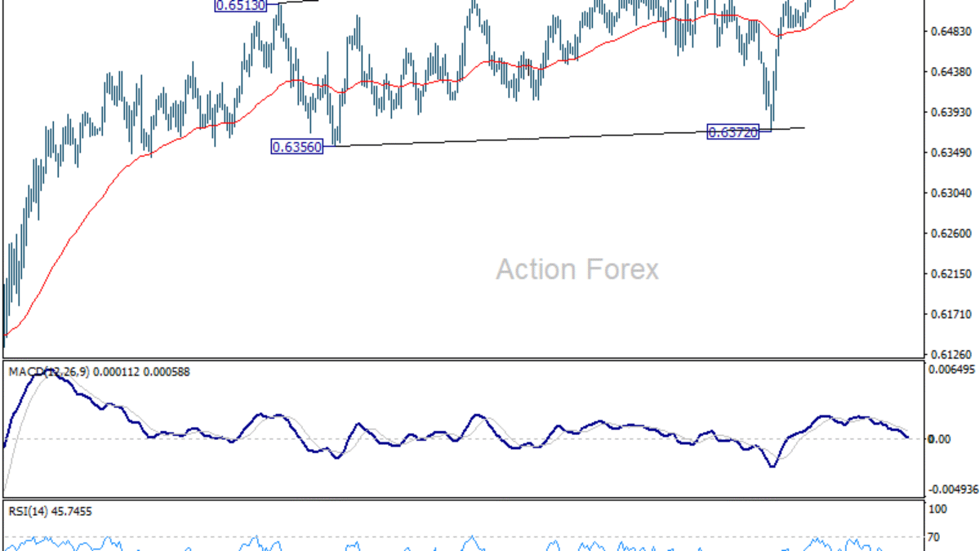Click the 0.64380 price axis value

click(951, 73)
